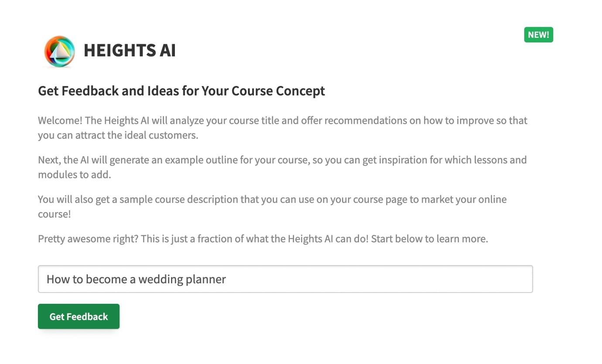Click the paragraph starting "You will also get"
This screenshot has height=364, width=602.
pos(272,207)
